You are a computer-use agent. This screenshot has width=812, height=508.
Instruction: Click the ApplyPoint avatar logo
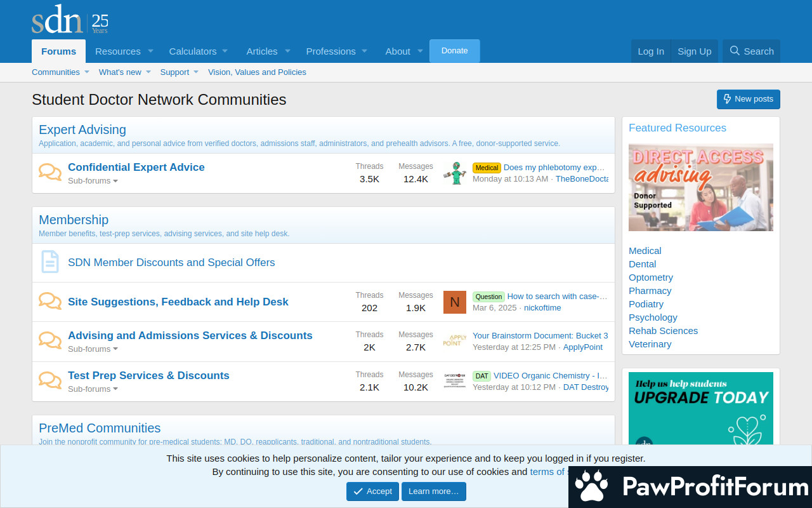(x=454, y=342)
